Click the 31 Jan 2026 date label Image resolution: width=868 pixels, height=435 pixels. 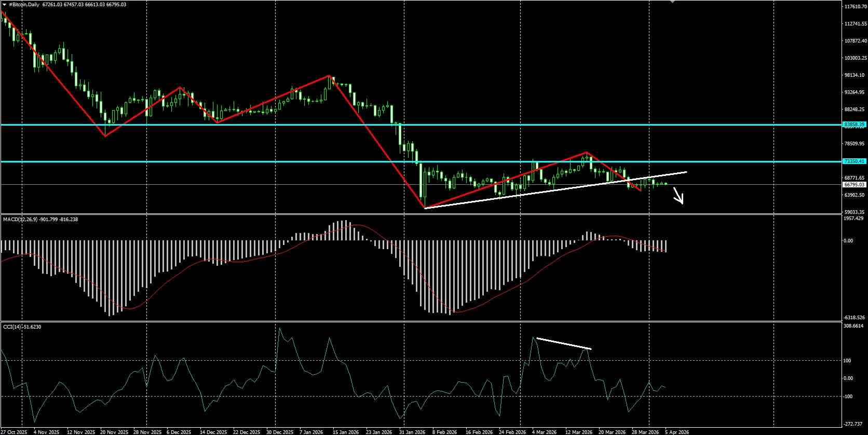[412, 432]
